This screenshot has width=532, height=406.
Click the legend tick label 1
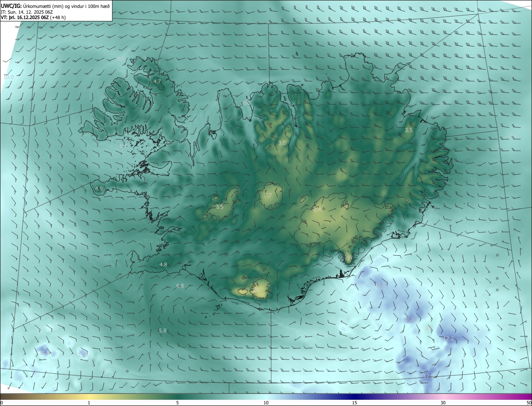click(x=89, y=403)
